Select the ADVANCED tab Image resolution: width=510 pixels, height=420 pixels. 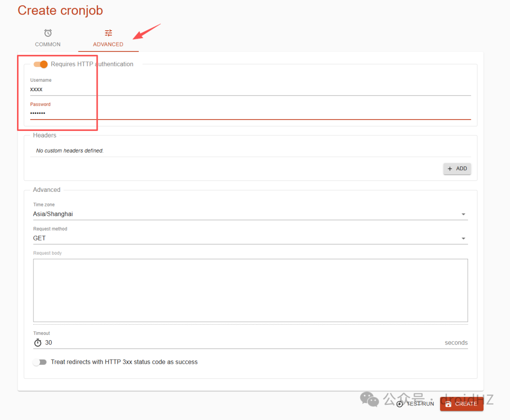point(108,38)
